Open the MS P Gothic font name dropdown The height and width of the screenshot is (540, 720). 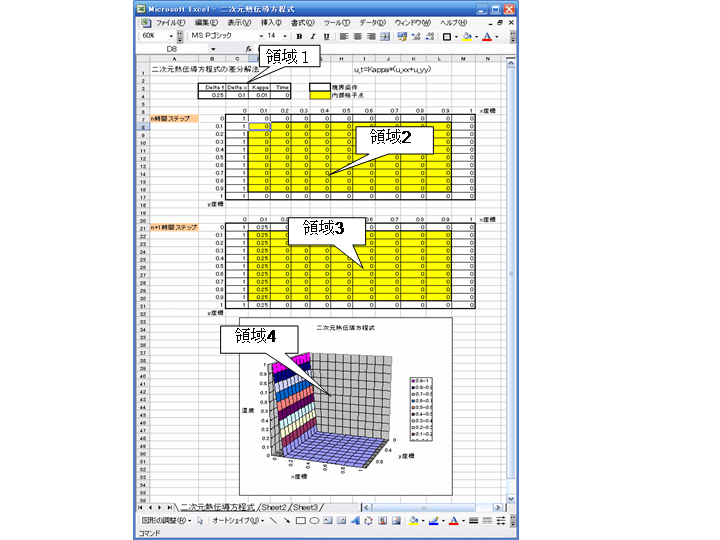[x=261, y=36]
